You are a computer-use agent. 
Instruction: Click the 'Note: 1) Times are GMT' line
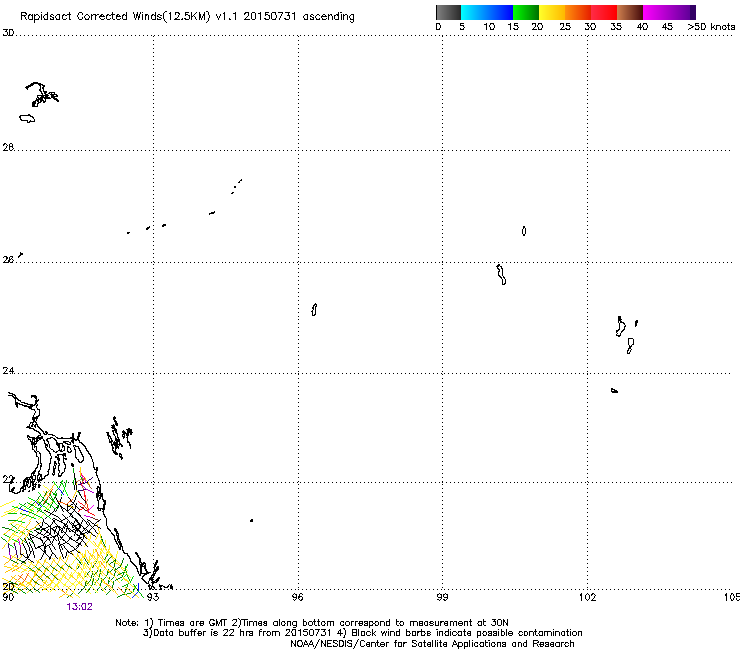311,623
